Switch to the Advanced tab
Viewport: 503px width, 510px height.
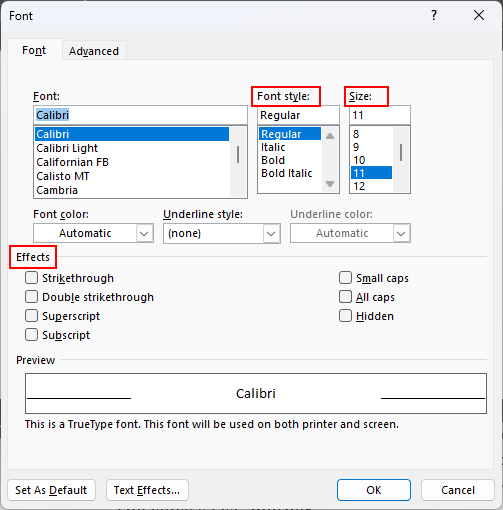point(94,51)
